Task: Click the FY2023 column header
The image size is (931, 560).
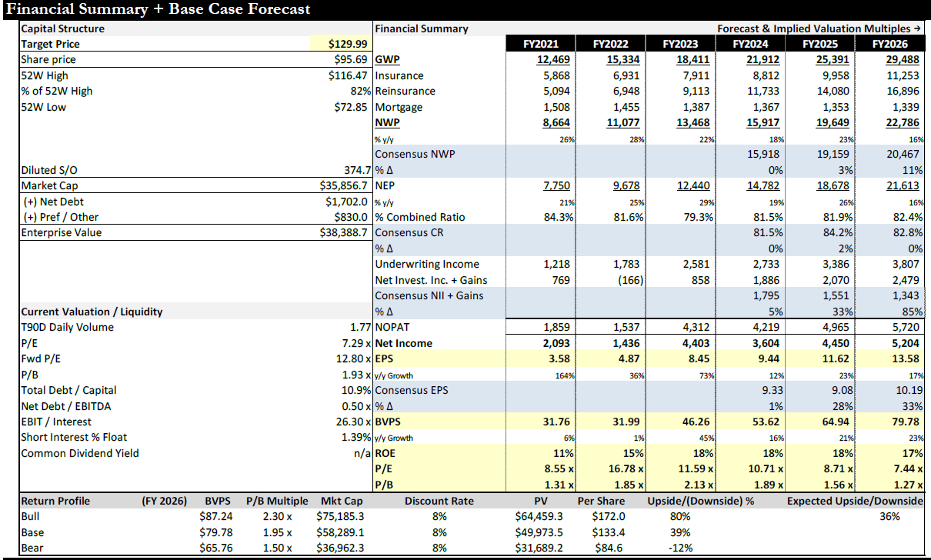Action: pyautogui.click(x=681, y=44)
